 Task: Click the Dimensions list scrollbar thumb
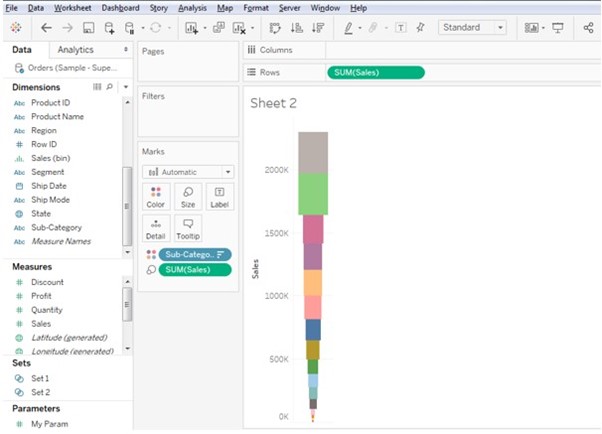tap(127, 206)
